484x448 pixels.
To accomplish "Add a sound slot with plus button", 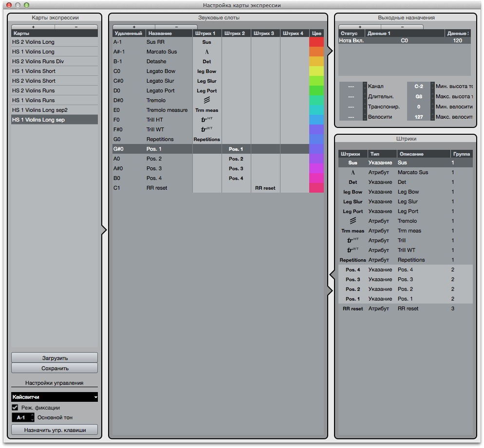I will 133,27.
